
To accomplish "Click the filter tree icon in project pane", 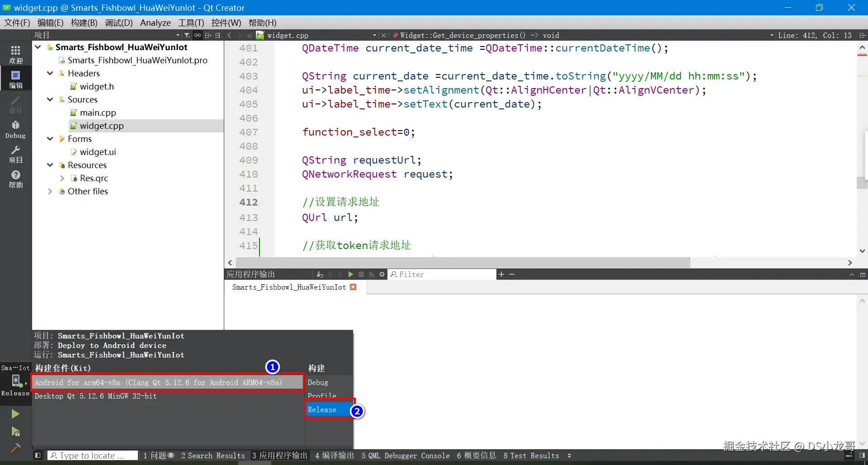I will pyautogui.click(x=187, y=35).
